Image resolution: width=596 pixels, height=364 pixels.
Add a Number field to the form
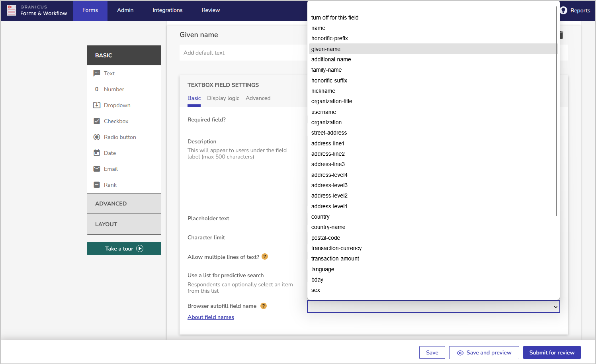pos(114,89)
